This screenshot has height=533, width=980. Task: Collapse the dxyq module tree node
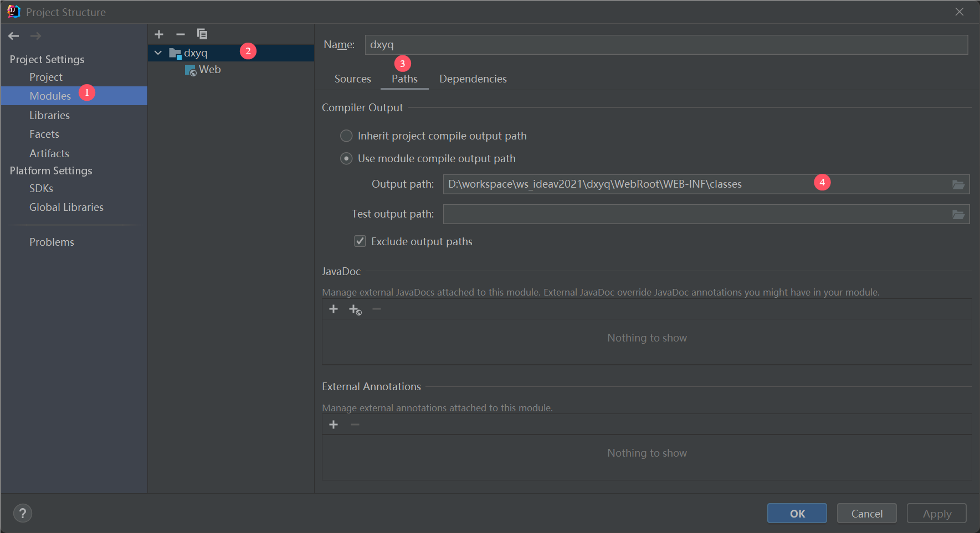point(158,53)
